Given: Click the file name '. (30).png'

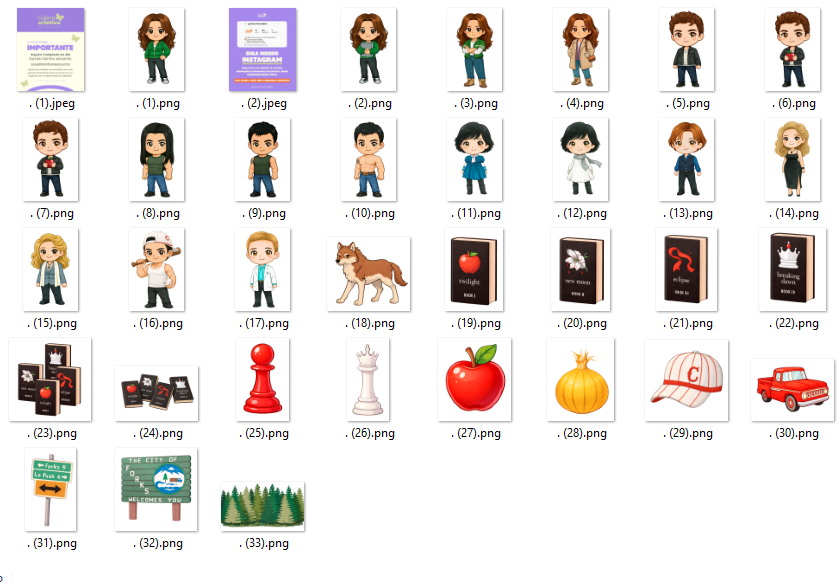Looking at the screenshot, I should [x=794, y=433].
